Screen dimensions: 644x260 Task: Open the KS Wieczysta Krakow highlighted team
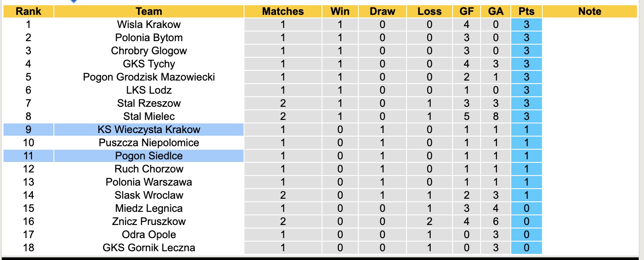(x=149, y=130)
